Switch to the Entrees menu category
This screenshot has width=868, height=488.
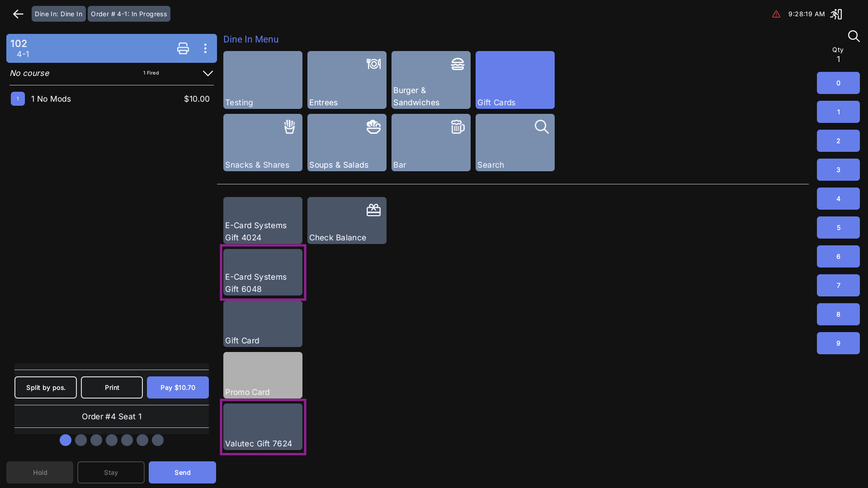(x=346, y=80)
